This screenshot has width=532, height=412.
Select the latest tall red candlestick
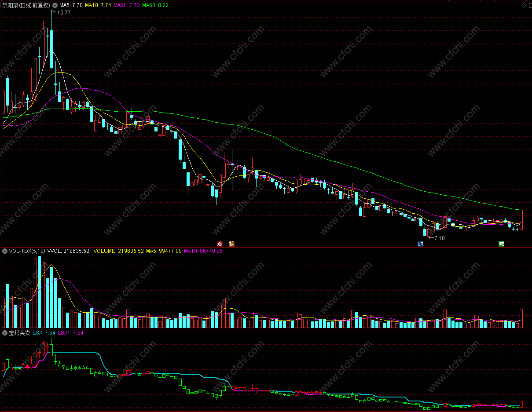(521, 220)
